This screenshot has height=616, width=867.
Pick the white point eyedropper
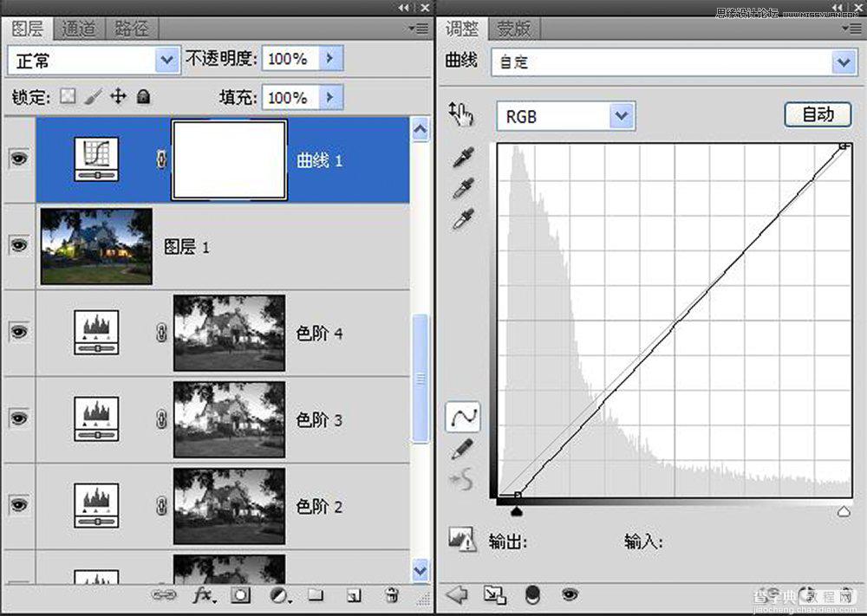coord(463,219)
